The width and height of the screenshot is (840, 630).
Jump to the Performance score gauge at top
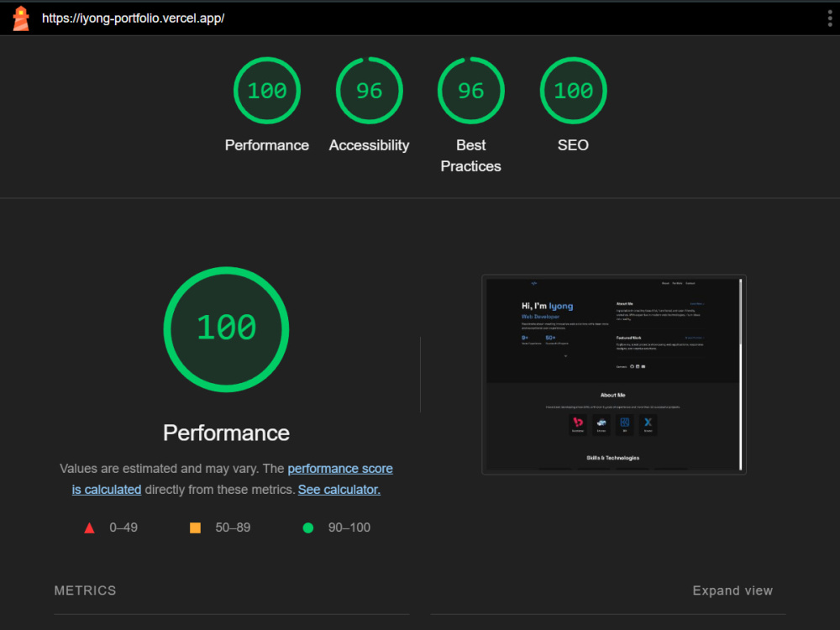tap(267, 91)
